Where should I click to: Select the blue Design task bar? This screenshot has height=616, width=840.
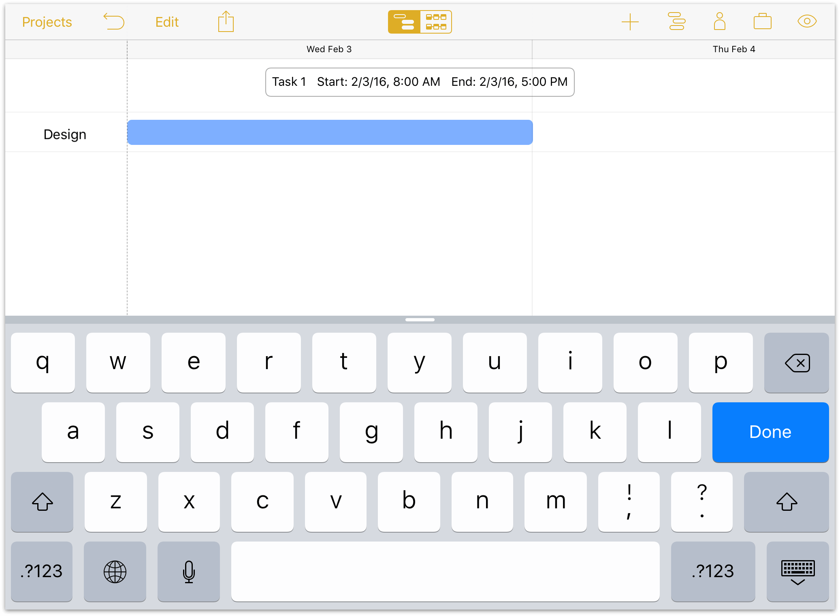pyautogui.click(x=330, y=132)
